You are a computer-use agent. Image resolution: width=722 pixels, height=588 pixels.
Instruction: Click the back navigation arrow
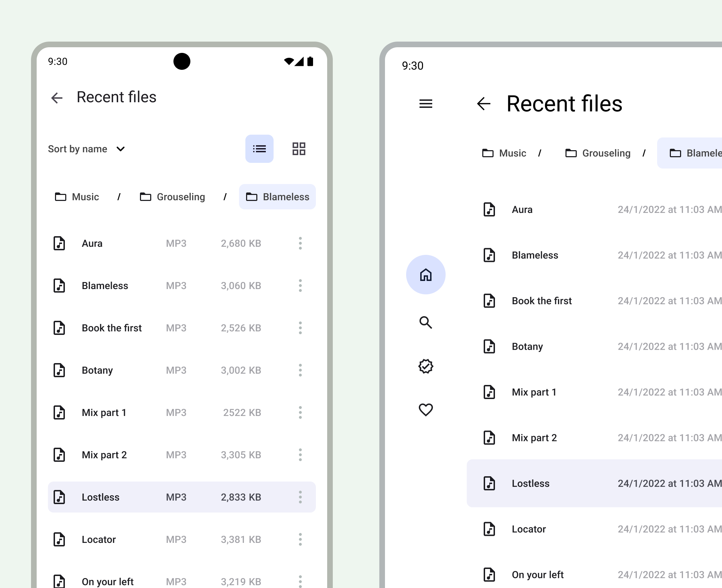(x=58, y=97)
